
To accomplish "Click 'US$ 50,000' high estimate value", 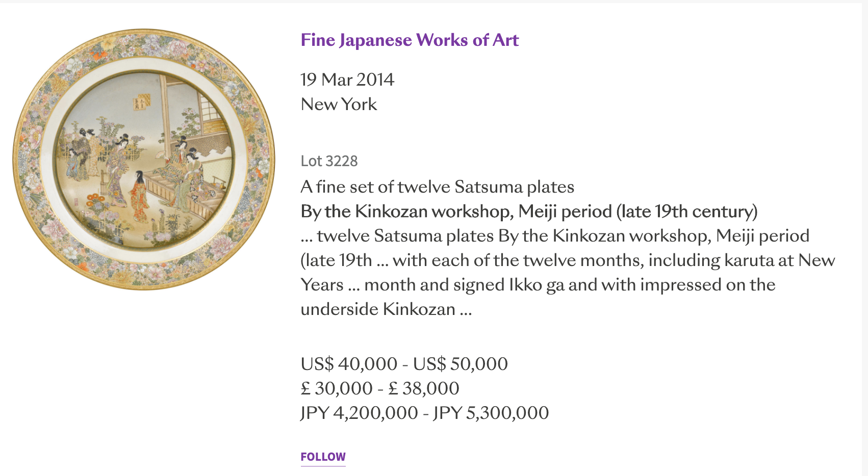I will coord(460,364).
